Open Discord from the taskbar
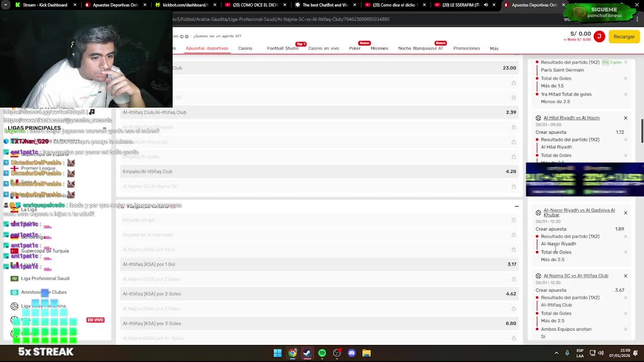The image size is (644, 362). pos(352,353)
